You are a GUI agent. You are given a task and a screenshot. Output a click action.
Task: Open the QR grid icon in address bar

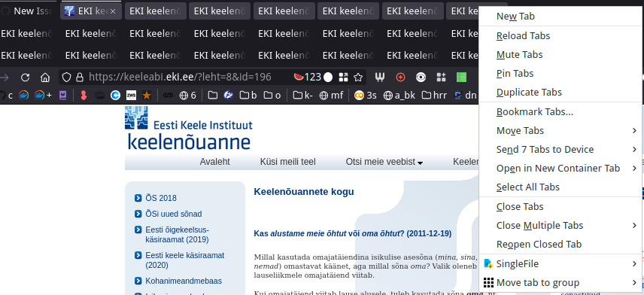click(343, 77)
